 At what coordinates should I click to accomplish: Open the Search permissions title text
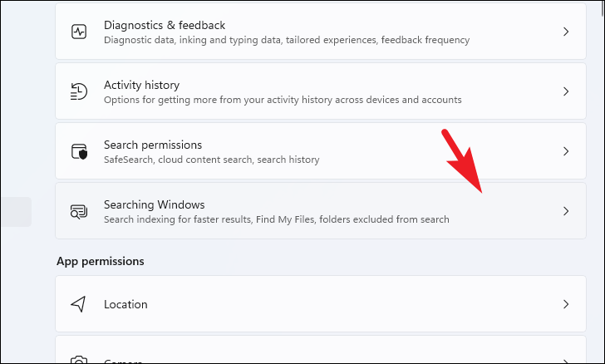(153, 145)
